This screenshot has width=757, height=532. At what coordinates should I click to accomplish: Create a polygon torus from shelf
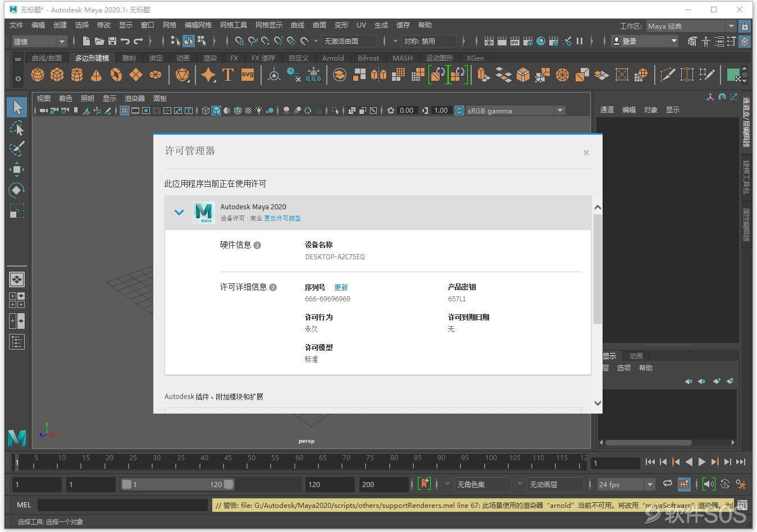point(116,75)
